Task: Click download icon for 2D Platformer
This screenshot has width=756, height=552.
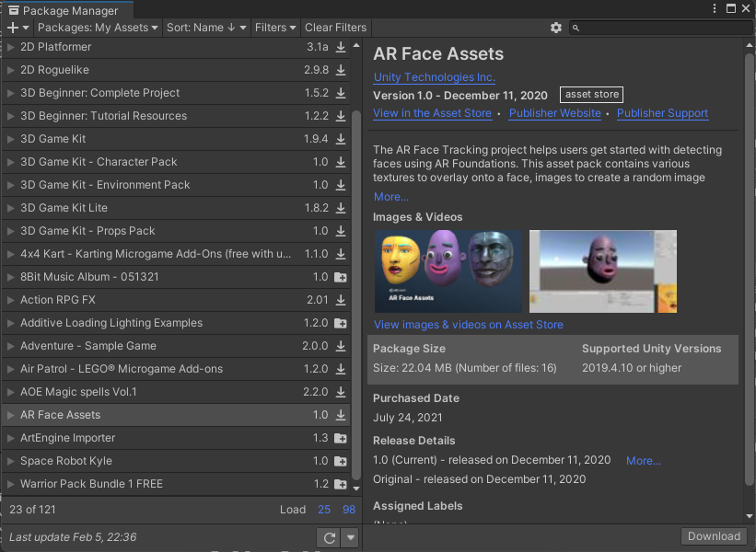Action: point(341,47)
